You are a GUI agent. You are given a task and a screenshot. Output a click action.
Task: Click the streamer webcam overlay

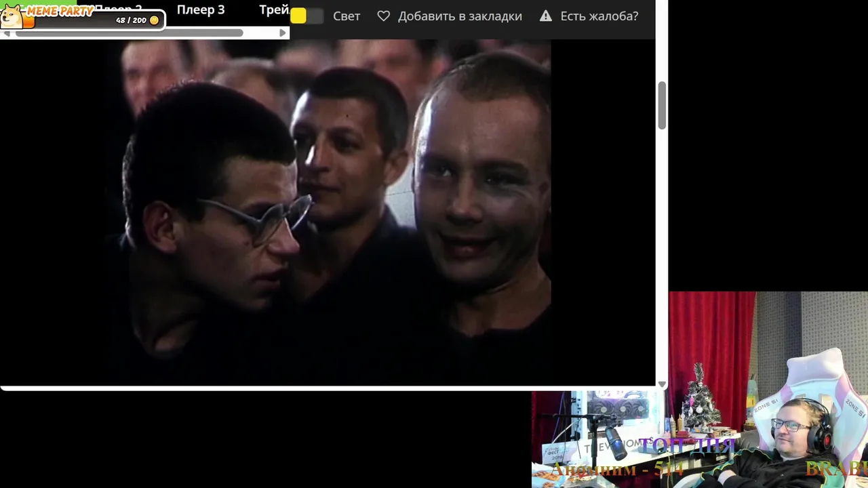pos(768,390)
